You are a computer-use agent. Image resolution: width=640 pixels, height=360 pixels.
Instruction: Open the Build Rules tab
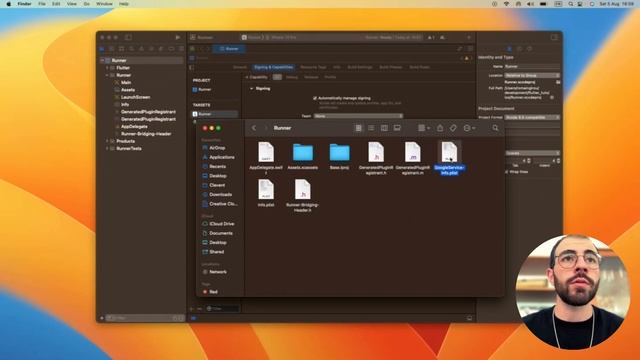420,67
